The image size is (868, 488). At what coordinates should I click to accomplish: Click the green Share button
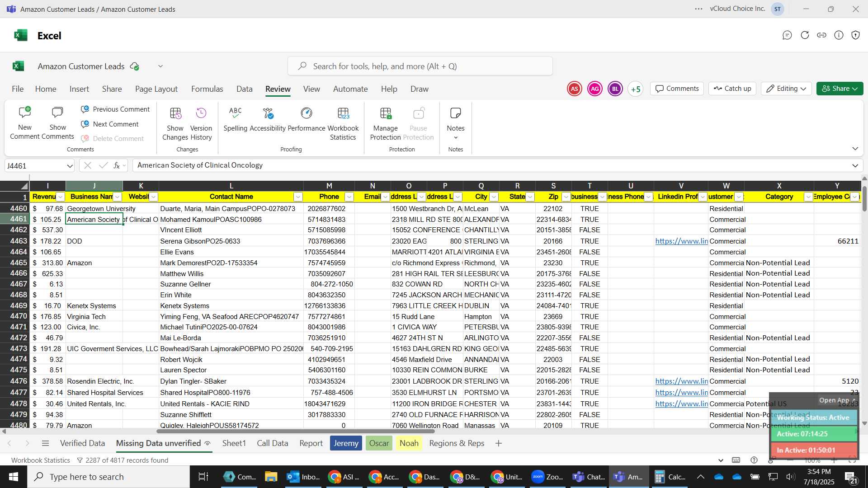pyautogui.click(x=840, y=89)
